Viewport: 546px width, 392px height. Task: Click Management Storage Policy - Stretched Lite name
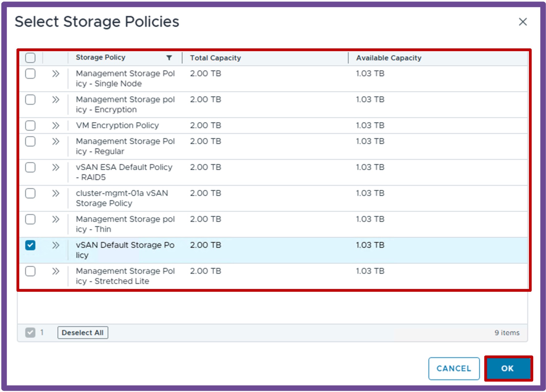pos(125,276)
